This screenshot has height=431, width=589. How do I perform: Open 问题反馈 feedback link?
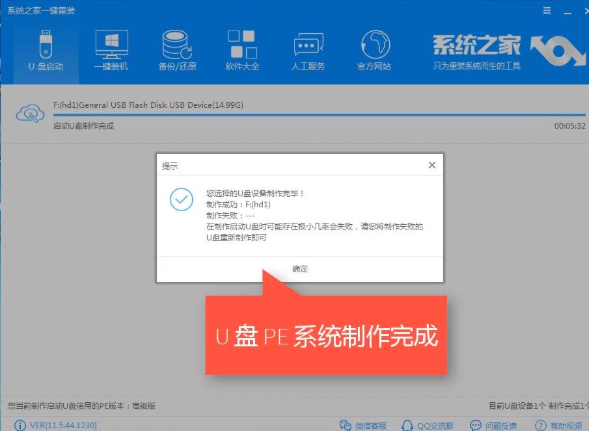[494, 425]
